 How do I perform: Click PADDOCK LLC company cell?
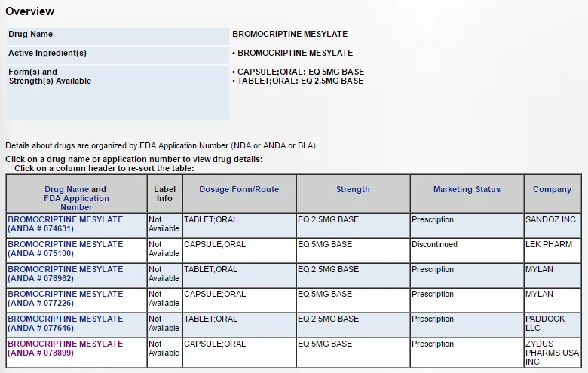coord(553,325)
